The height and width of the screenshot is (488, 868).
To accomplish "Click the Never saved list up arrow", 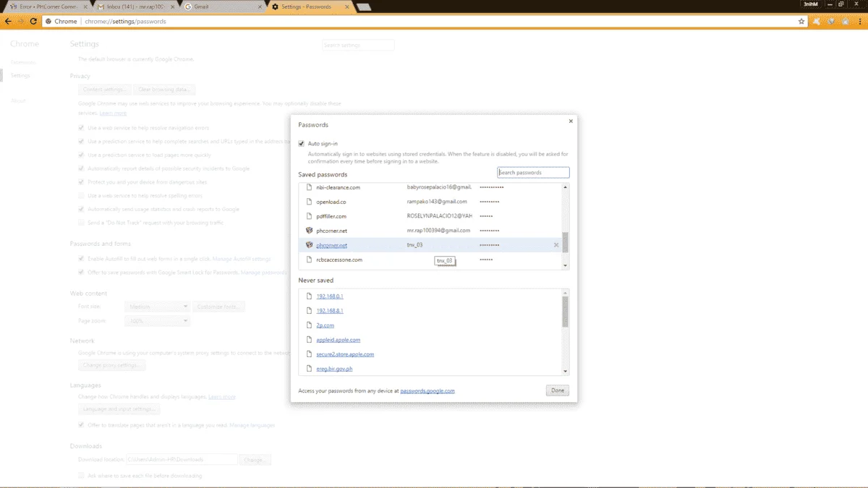I will pos(566,293).
